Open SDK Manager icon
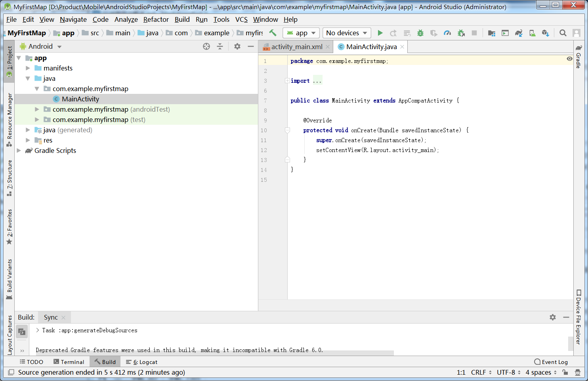Viewport: 588px width, 381px height. [546, 33]
